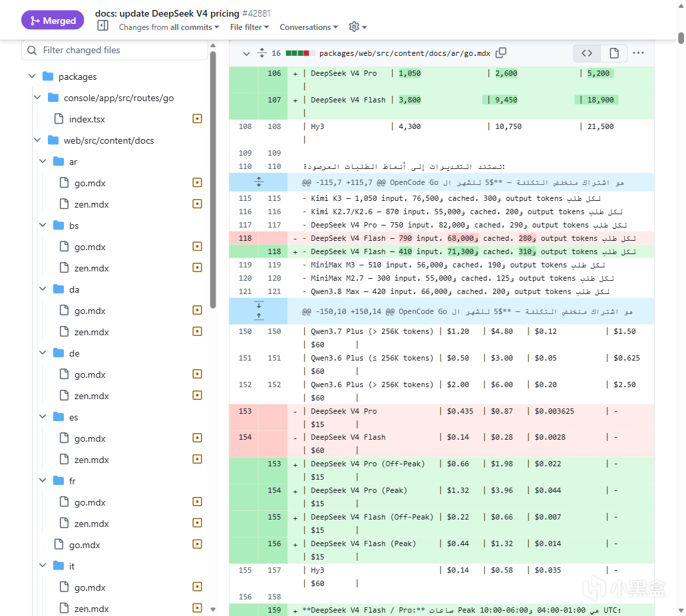The height and width of the screenshot is (616, 686).
Task: Open de go.mdx in file tree
Action: tap(90, 375)
